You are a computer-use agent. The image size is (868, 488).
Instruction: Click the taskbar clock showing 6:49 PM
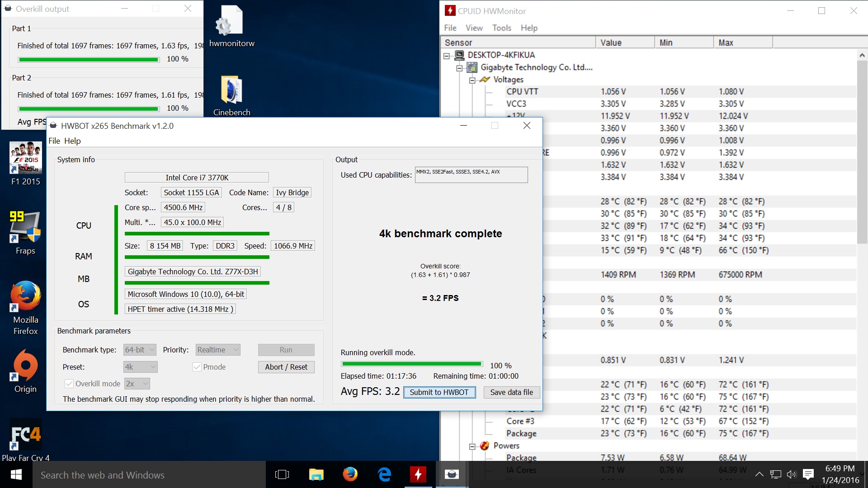840,474
